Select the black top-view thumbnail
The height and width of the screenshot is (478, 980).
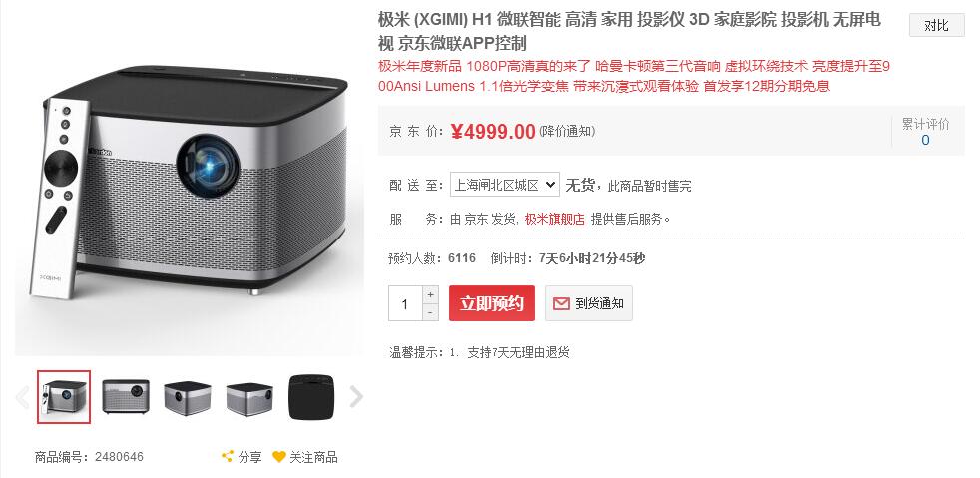pos(312,397)
